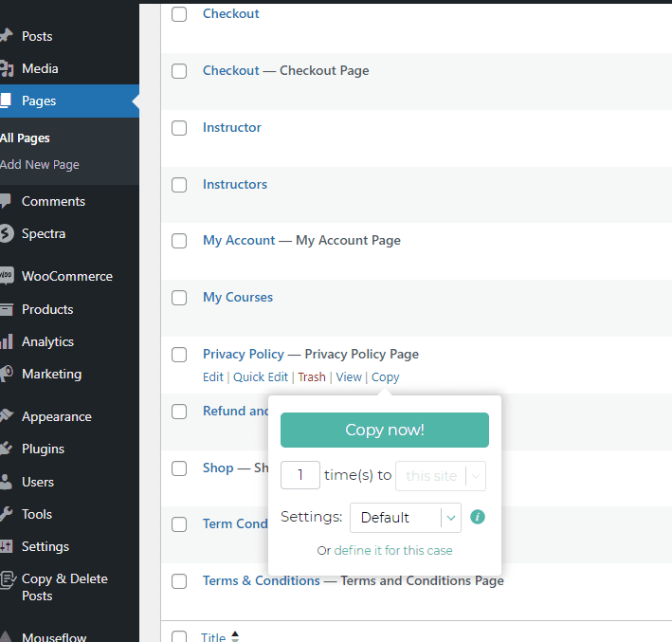This screenshot has height=642, width=672.
Task: Click the green info icon beside Settings
Action: (478, 517)
